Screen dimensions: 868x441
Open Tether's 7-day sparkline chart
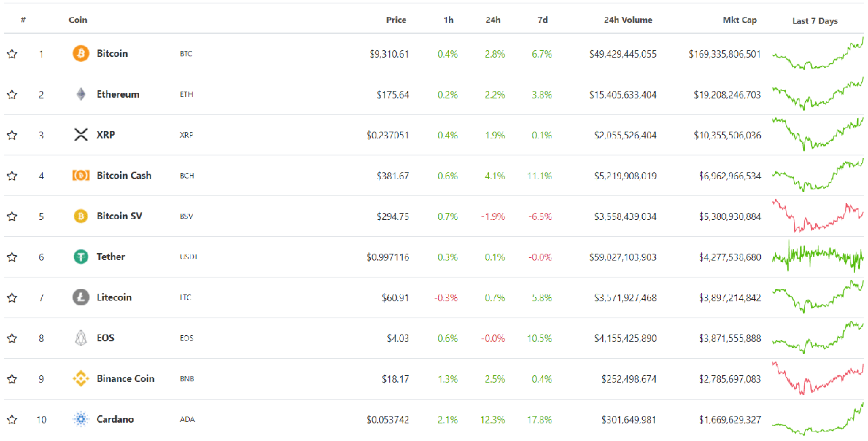818,257
